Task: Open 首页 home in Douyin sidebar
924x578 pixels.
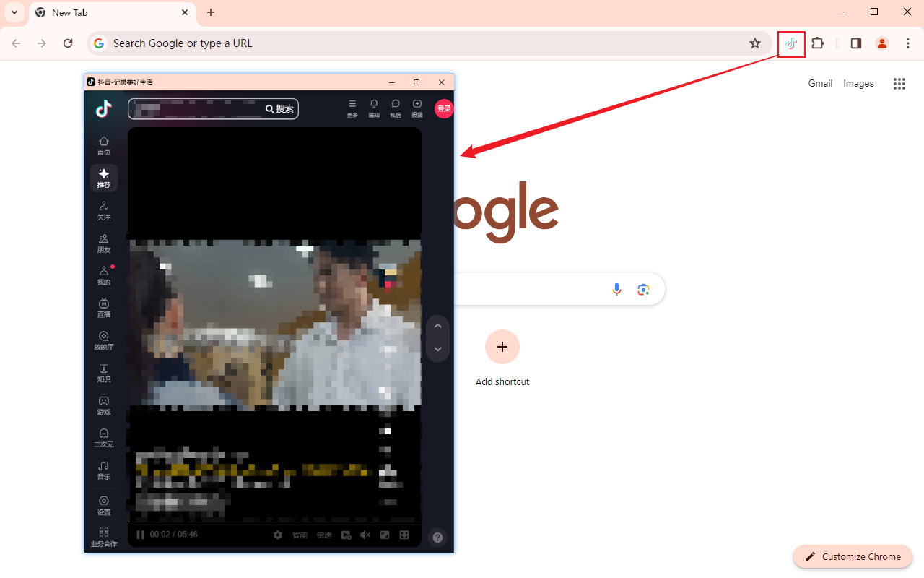Action: click(104, 145)
